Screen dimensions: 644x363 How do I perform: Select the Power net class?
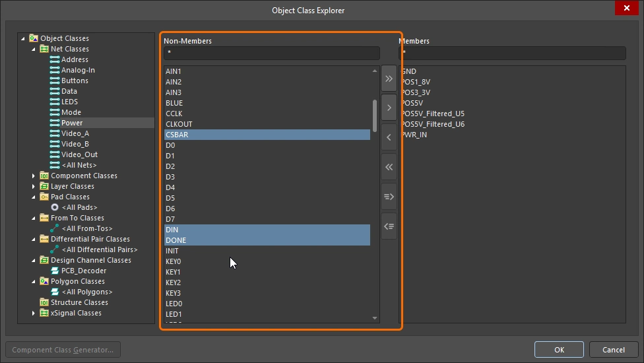(72, 123)
